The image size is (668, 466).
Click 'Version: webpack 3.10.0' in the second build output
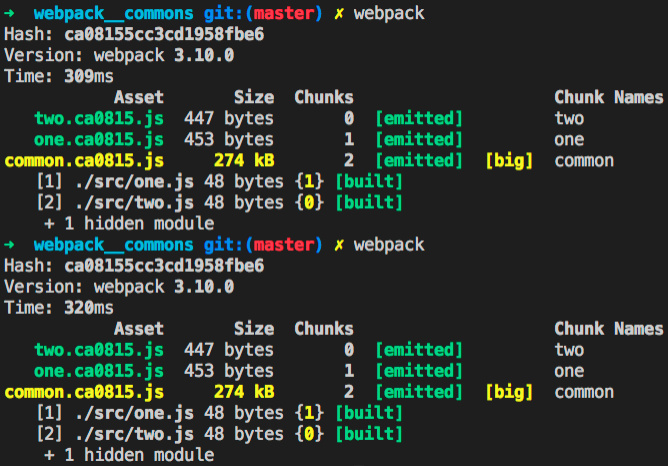[119, 287]
